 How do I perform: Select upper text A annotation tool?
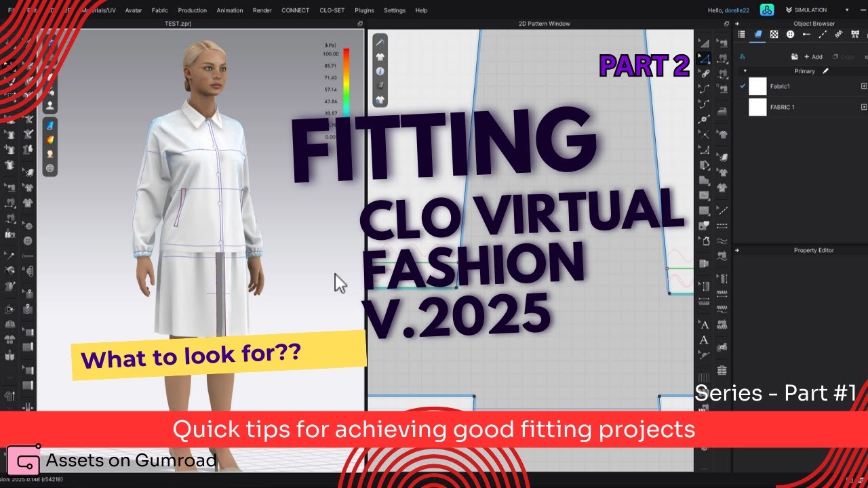704,325
